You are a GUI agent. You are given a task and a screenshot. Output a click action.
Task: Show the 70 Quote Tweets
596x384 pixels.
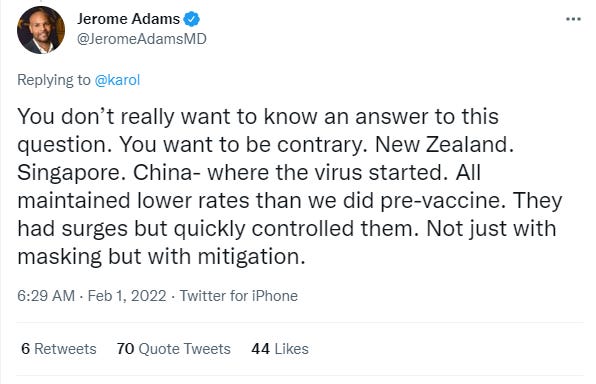click(174, 349)
